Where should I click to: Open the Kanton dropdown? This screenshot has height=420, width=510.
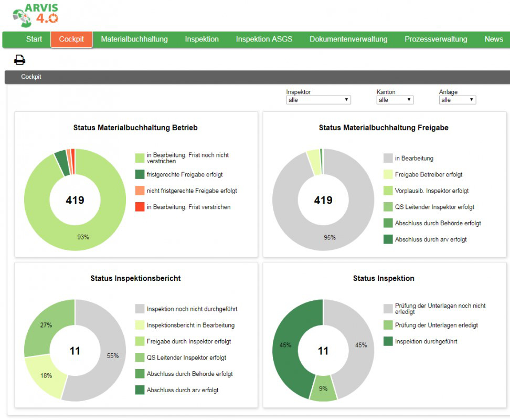click(395, 100)
